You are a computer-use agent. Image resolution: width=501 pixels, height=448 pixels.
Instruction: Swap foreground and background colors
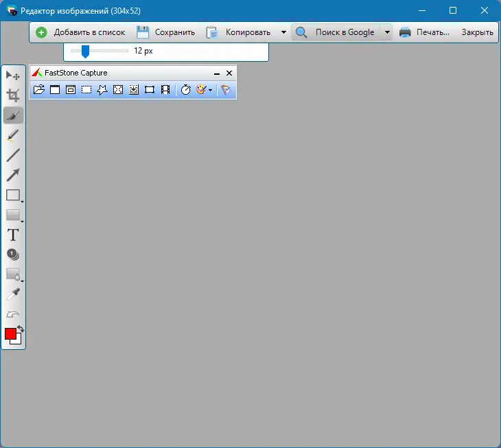pos(21,328)
